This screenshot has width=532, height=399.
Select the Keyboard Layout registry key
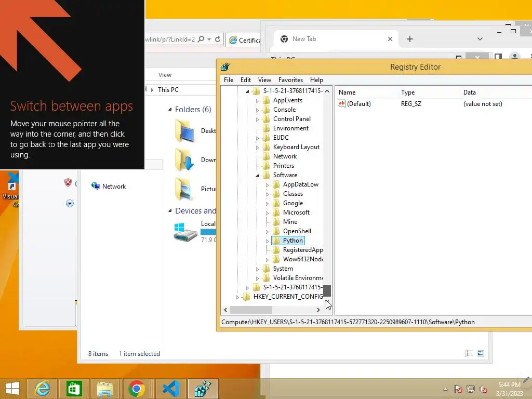296,147
